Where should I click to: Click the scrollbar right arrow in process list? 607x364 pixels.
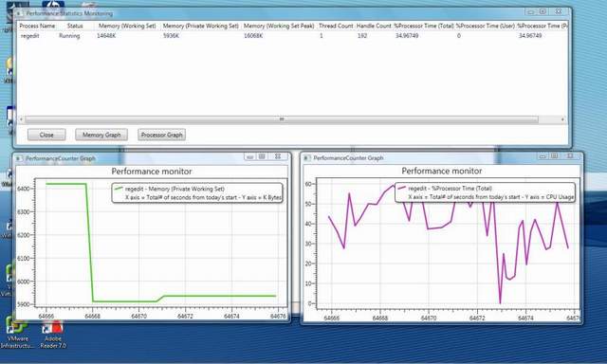tap(562, 119)
